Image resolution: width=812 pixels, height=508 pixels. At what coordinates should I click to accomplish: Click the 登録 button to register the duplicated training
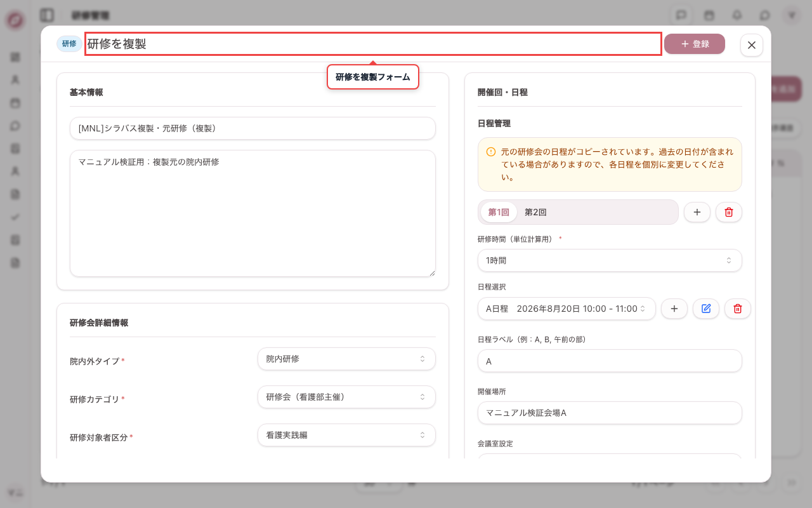695,44
